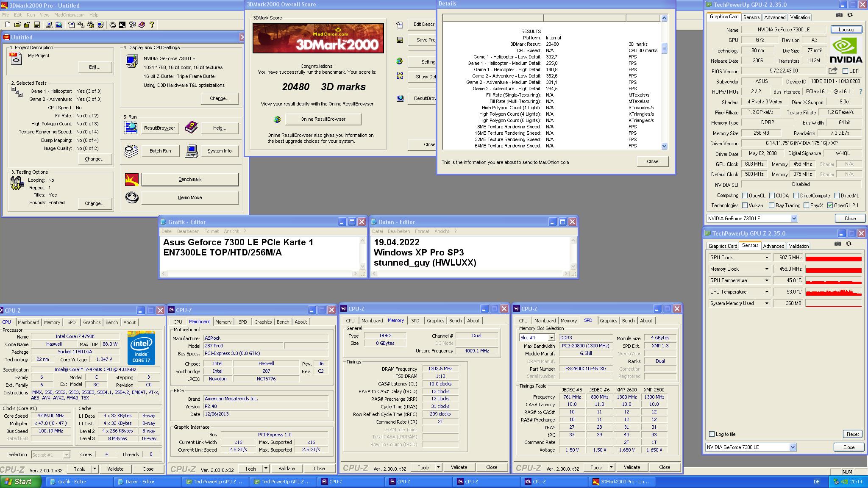
Task: Click the New project icon in 3DMark toolbar
Action: pyautogui.click(x=7, y=25)
